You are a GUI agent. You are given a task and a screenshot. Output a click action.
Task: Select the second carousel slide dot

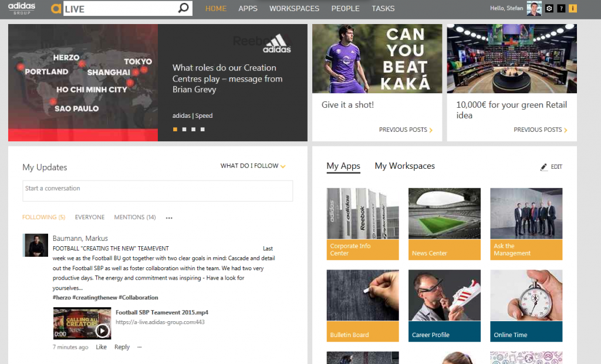tap(184, 130)
